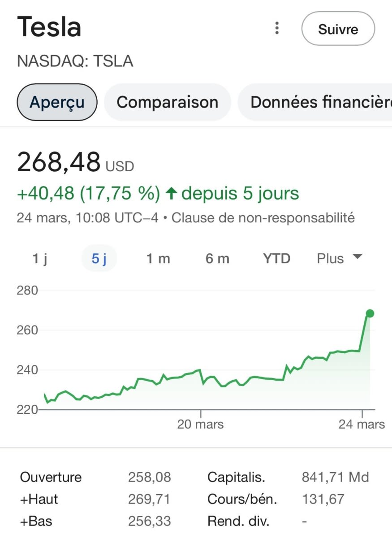Open Clause de non-responsabilité link
Image resolution: width=392 pixels, height=538 pixels.
point(263,218)
